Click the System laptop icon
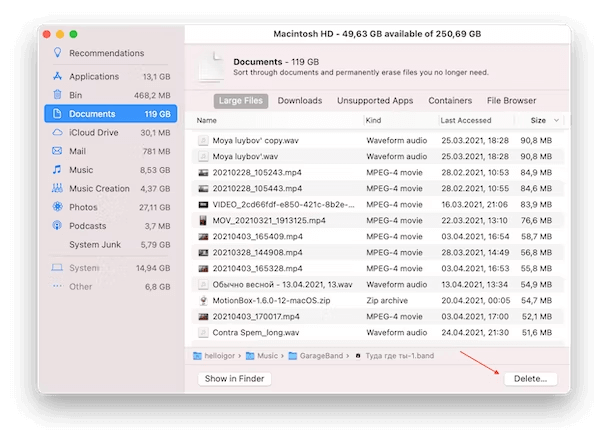The image size is (608, 443). pos(57,268)
